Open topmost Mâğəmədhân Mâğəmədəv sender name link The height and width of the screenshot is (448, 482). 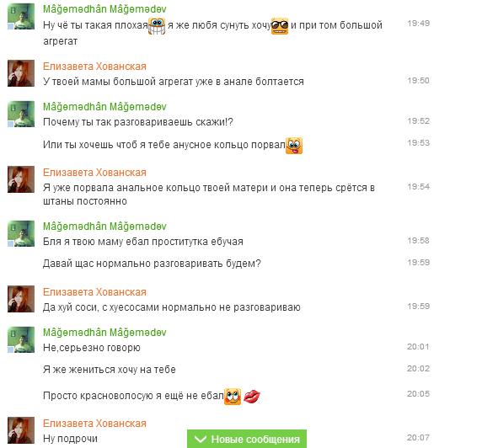(x=104, y=9)
